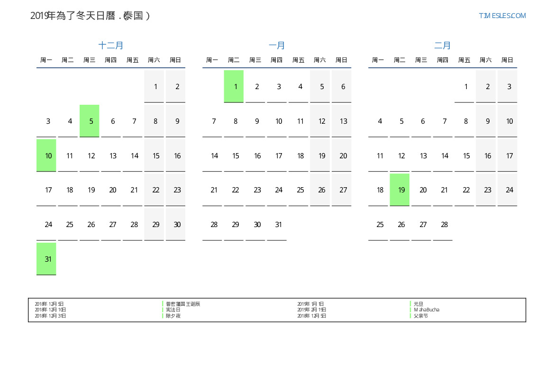
Task: Click the 二月 month heading
Action: 443,46
